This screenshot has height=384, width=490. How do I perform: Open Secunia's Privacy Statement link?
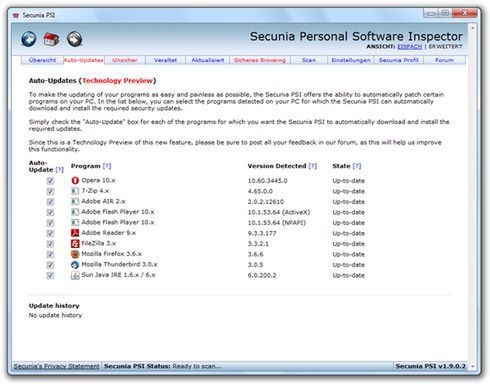[x=56, y=366]
